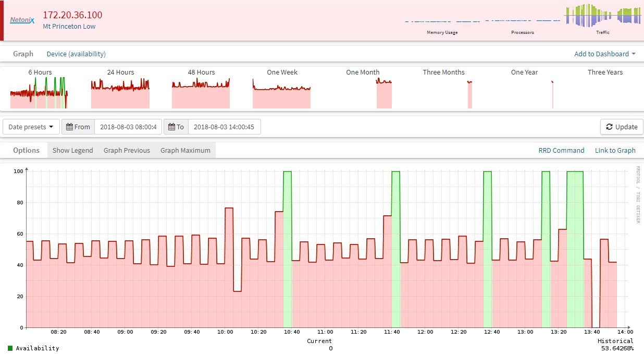Image resolution: width=644 pixels, height=354 pixels.
Task: Open the Add to Dashboard dropdown
Action: (604, 54)
